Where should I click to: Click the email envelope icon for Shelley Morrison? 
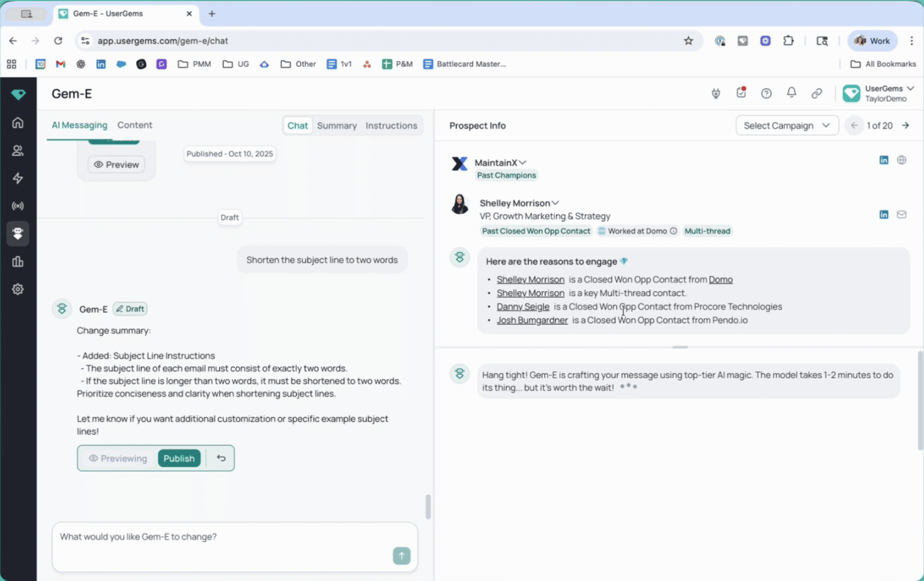pyautogui.click(x=901, y=214)
